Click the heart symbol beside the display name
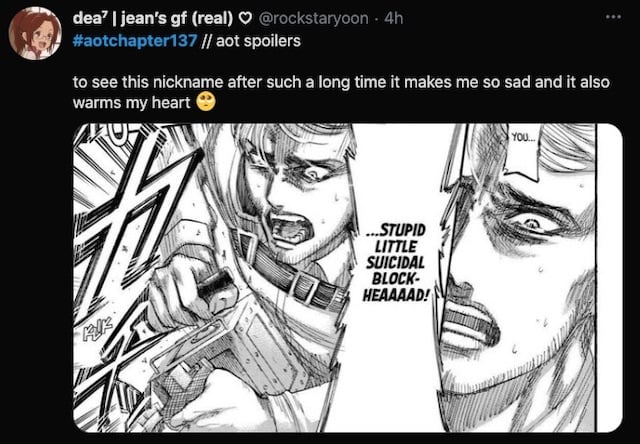 tap(245, 18)
